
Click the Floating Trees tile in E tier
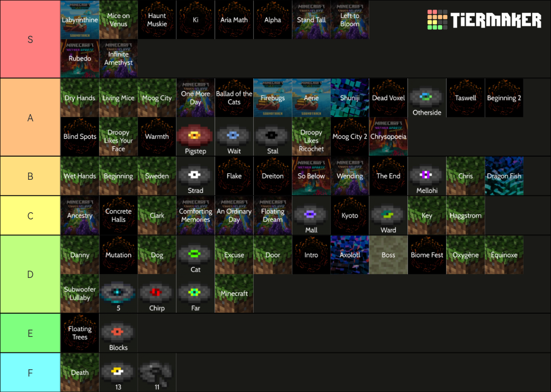click(79, 333)
